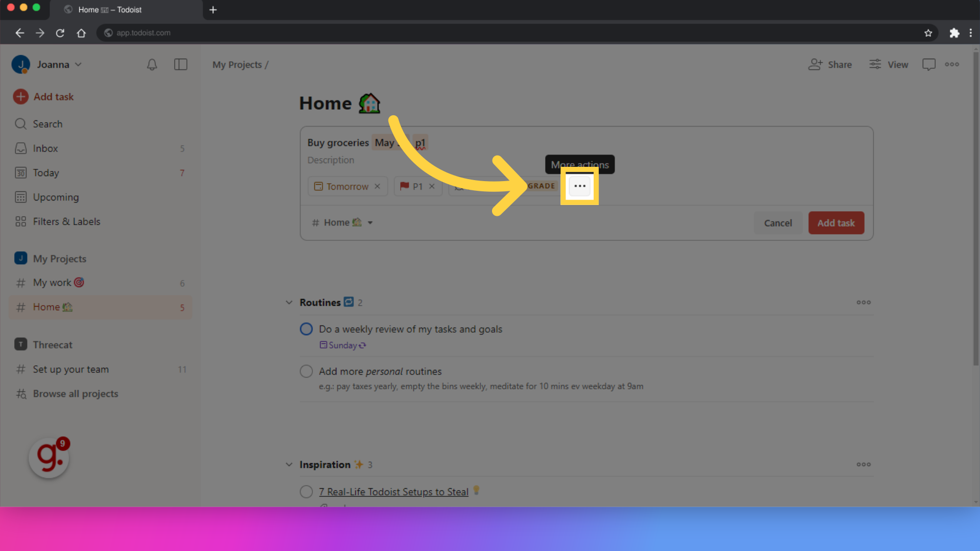This screenshot has width=980, height=551.
Task: Open the browser extensions puzzle icon
Action: (954, 33)
